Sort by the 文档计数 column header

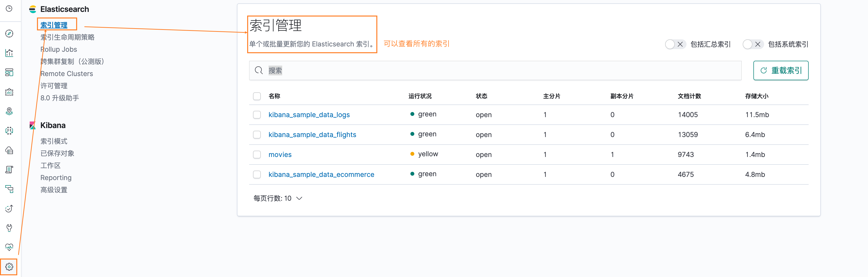[x=689, y=96]
